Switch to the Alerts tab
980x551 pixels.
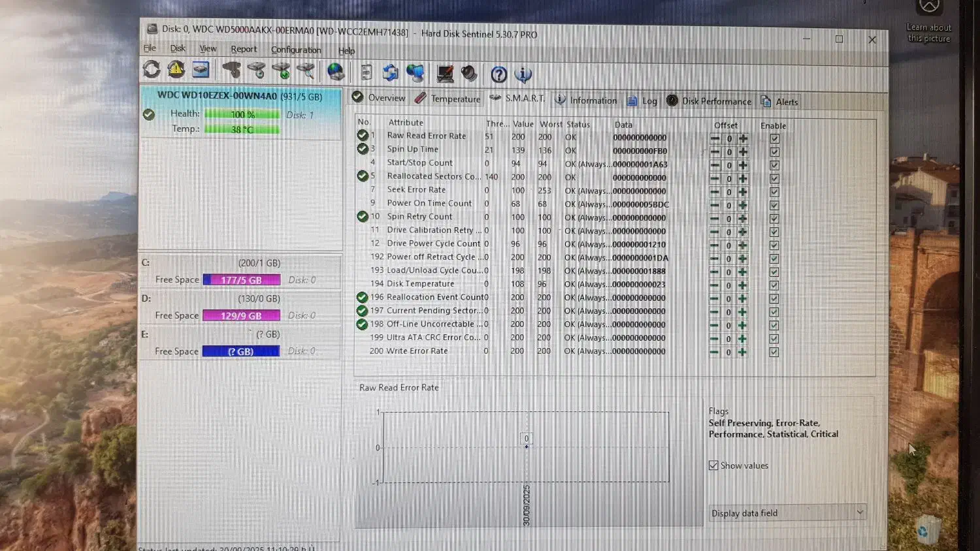(x=779, y=102)
